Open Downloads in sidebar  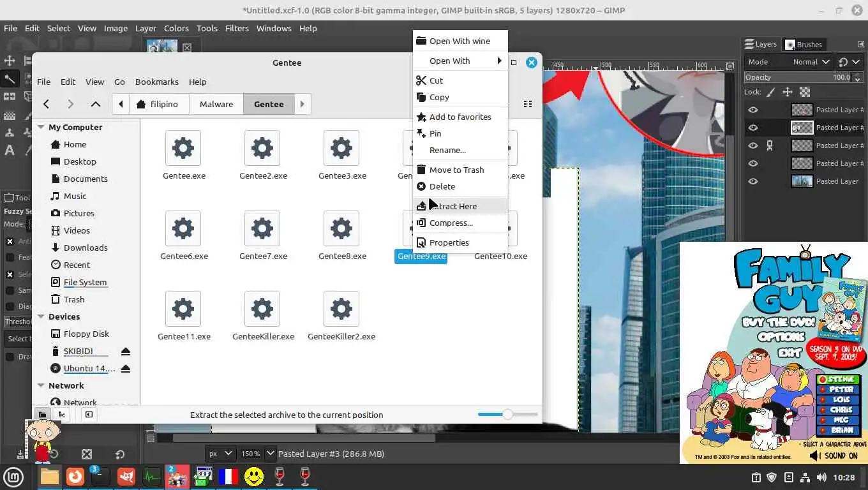pyautogui.click(x=86, y=248)
